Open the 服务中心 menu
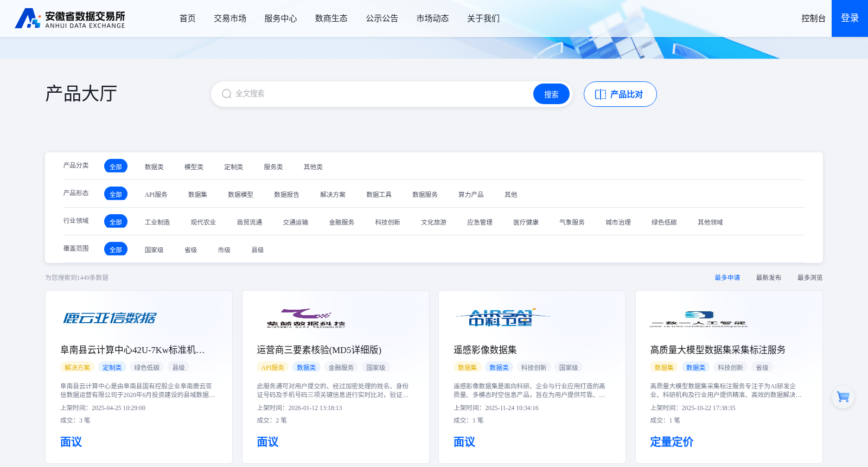This screenshot has width=868, height=467. coord(280,18)
